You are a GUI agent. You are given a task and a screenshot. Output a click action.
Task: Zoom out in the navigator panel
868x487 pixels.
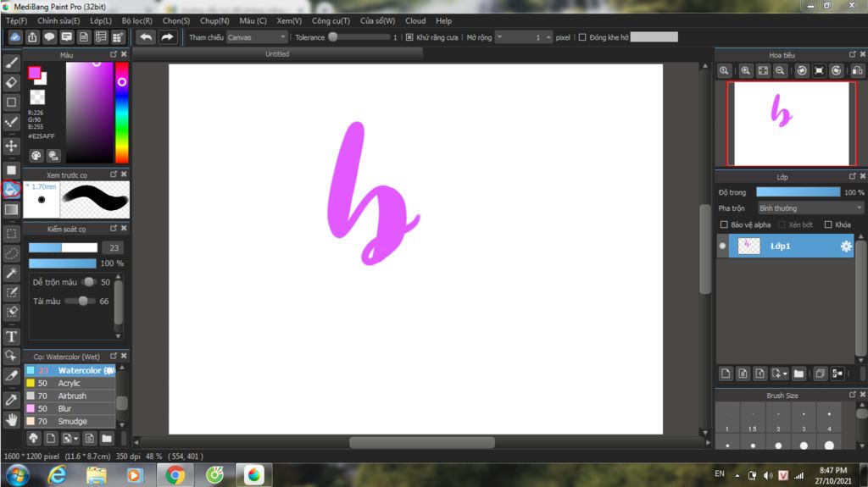780,70
